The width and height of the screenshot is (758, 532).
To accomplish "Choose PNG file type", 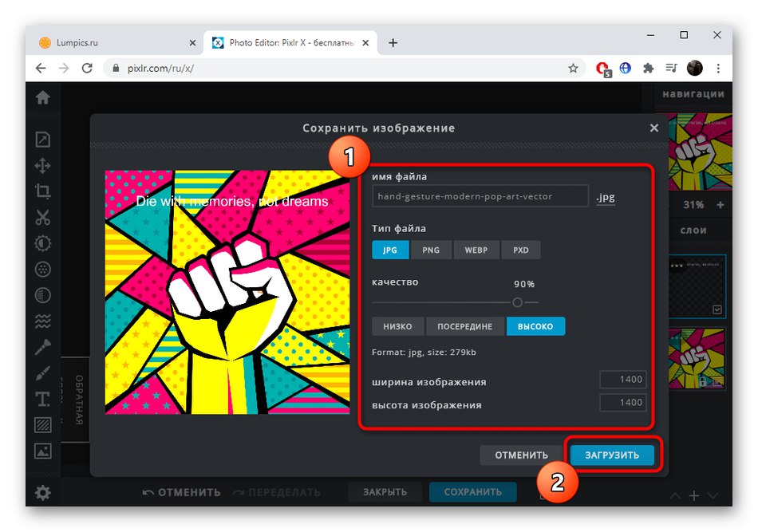I will pos(431,250).
